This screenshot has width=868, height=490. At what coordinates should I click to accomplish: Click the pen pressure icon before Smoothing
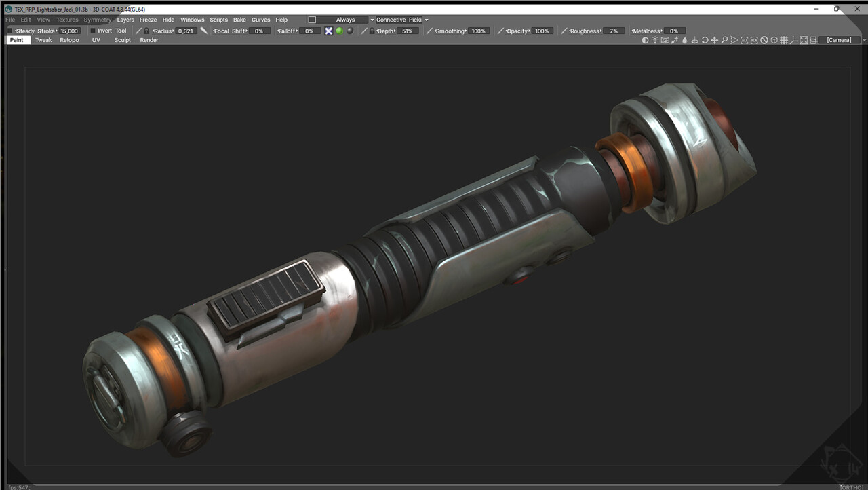click(429, 31)
